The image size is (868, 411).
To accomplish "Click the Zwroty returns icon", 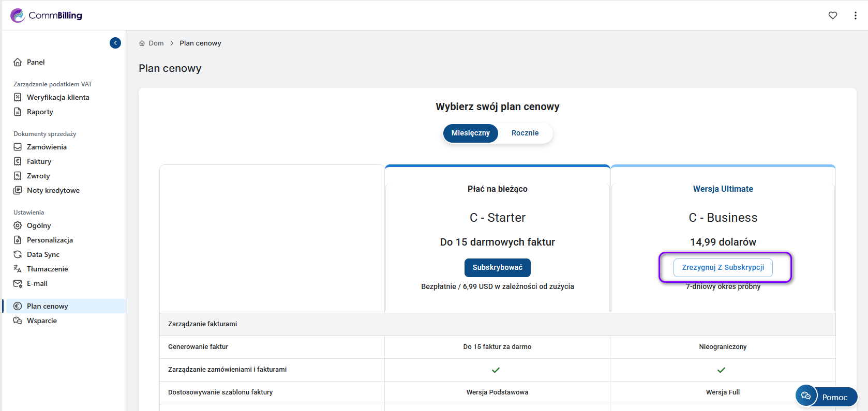I will (18, 176).
